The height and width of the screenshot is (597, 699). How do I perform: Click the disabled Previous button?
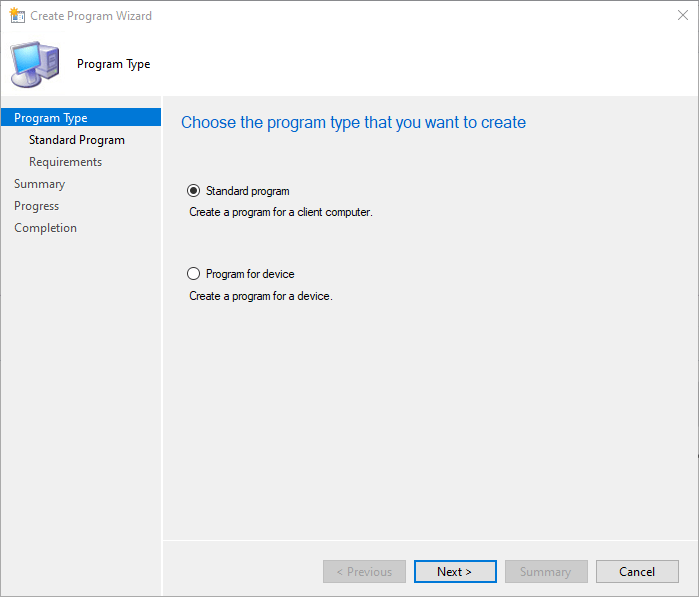[364, 572]
